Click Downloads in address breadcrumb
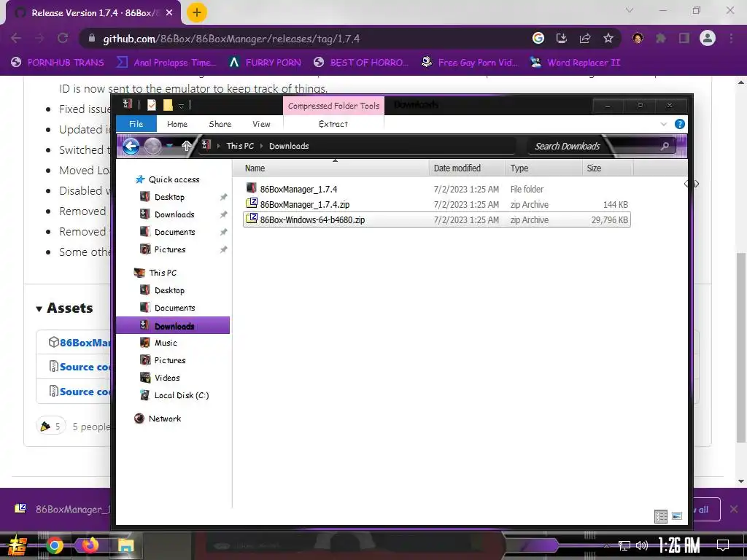Image resolution: width=747 pixels, height=560 pixels. [289, 146]
